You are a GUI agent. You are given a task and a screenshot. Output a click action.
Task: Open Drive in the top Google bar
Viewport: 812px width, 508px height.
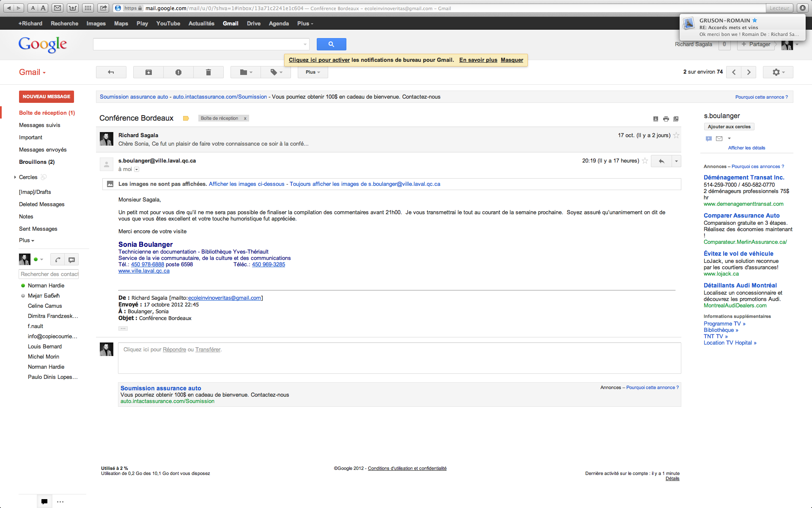(x=253, y=24)
